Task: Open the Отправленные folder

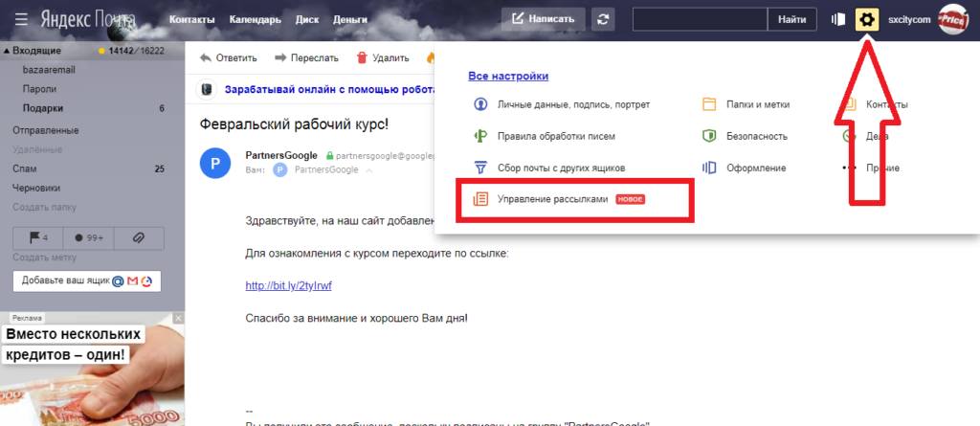Action: coord(46,130)
